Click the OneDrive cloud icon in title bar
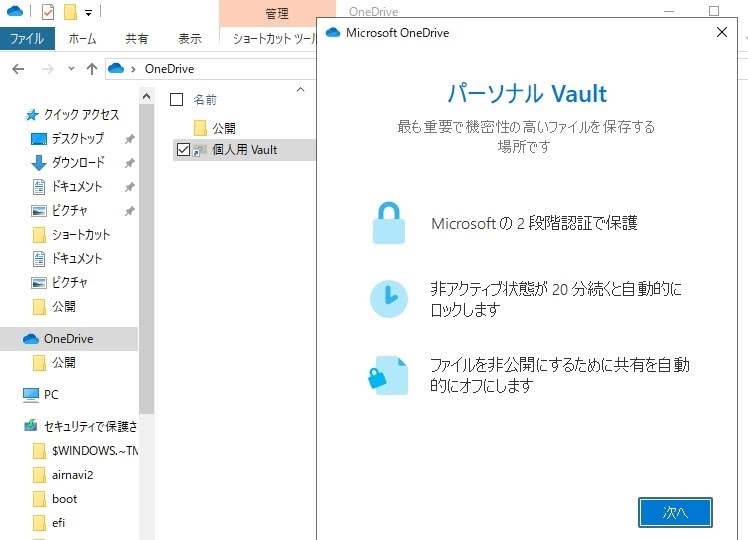This screenshot has width=748, height=540. (15, 10)
